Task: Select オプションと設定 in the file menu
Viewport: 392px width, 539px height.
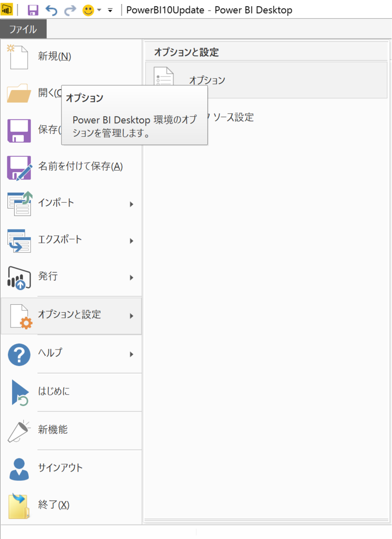Action: point(71,316)
